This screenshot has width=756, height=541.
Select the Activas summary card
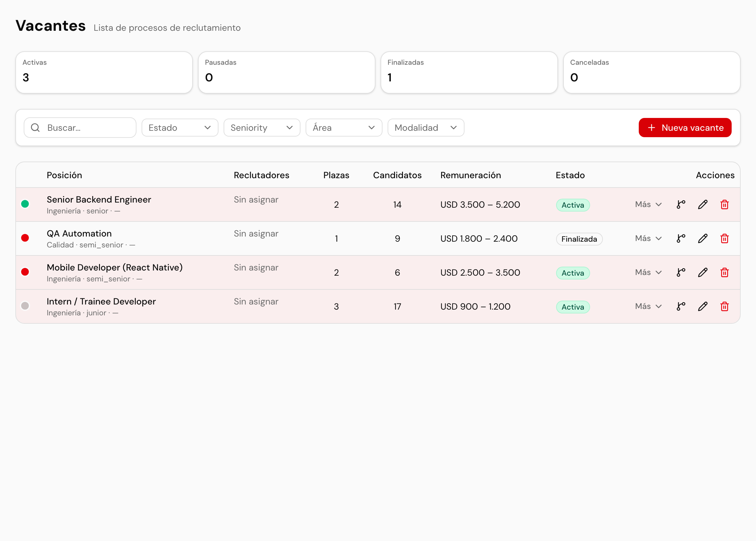(x=104, y=72)
